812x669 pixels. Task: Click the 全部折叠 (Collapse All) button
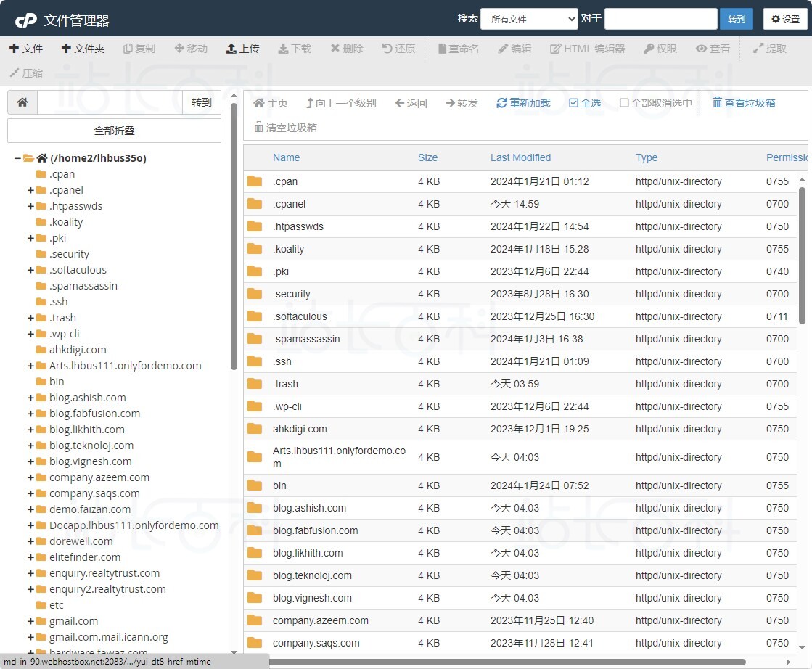pos(114,131)
